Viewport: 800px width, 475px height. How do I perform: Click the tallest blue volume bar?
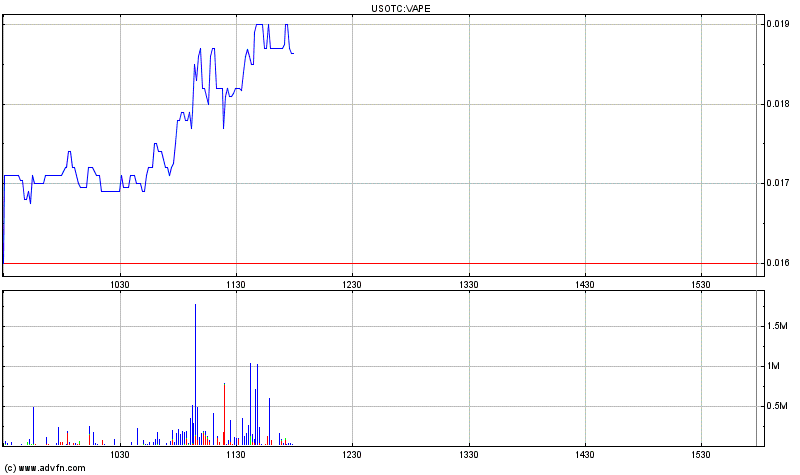pyautogui.click(x=195, y=375)
